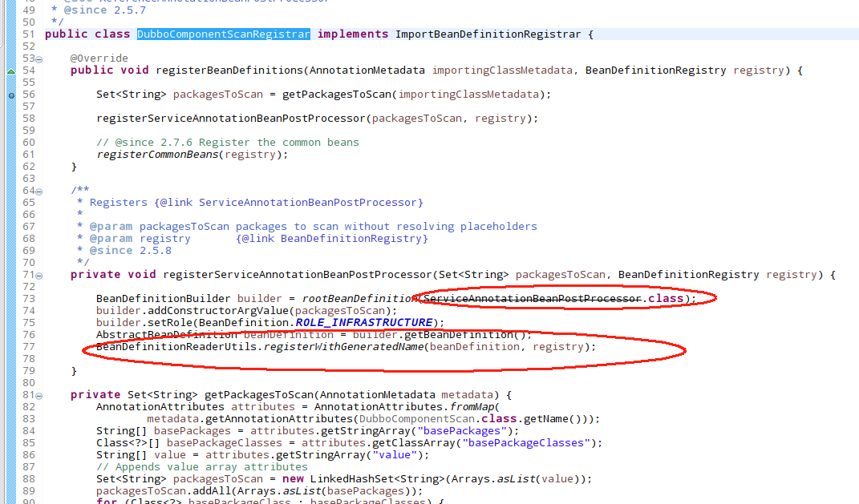
Task: Click registerServiceAnnotationBeanPostProcessor declaration on line 71
Action: (x=298, y=275)
